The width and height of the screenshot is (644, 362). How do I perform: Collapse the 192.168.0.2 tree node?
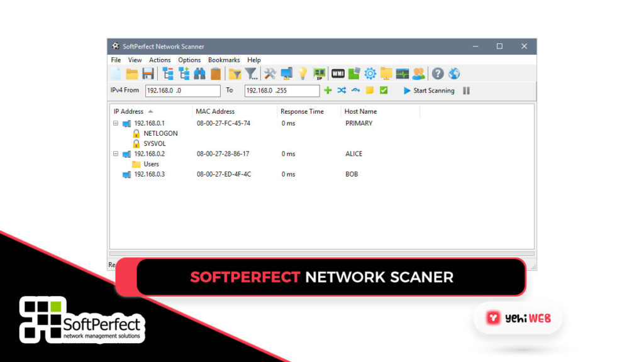(x=116, y=154)
